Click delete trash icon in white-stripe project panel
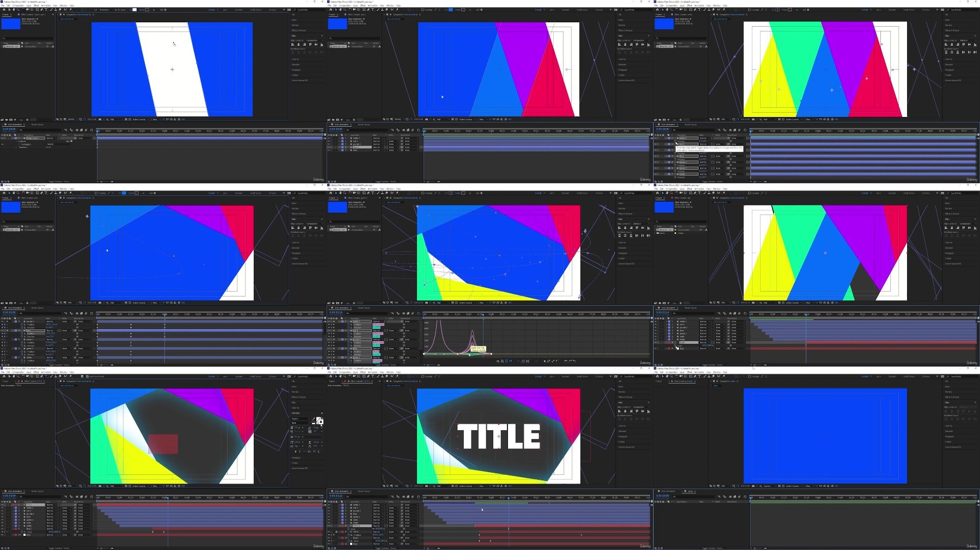Image resolution: width=980 pixels, height=550 pixels. [27, 120]
